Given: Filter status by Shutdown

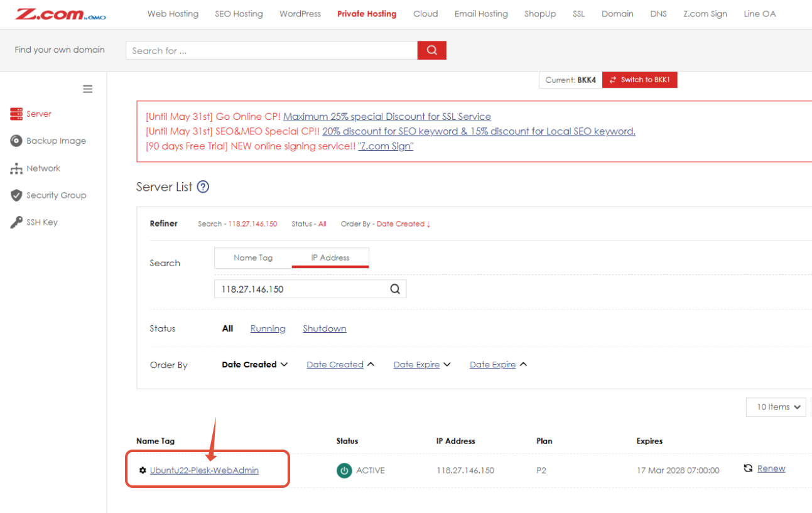Looking at the screenshot, I should click(x=324, y=328).
